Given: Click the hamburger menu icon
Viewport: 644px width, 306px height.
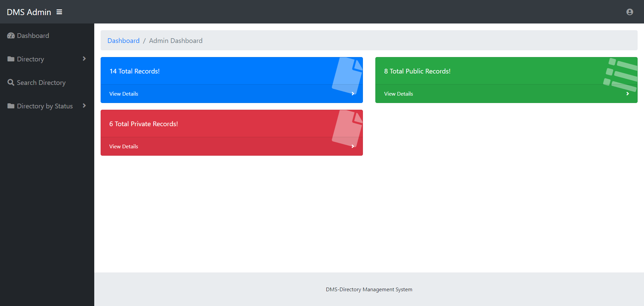Looking at the screenshot, I should (x=59, y=12).
